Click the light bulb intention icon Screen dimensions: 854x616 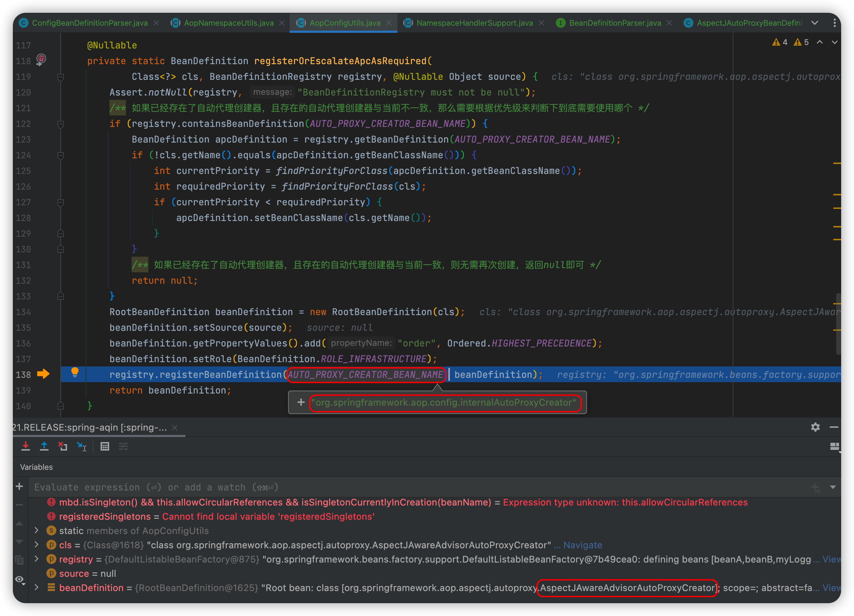(75, 372)
